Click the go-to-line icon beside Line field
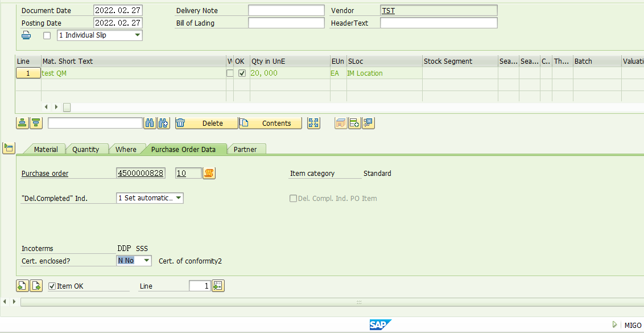644x333 pixels. pos(218,286)
